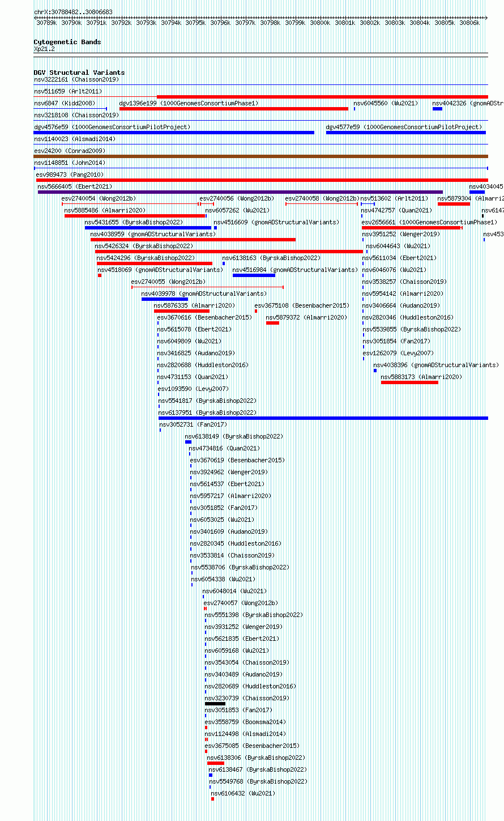Click the red nsv5424296 (ByrskaBishop2022) bar
The width and height of the screenshot is (504, 821).
(x=155, y=263)
